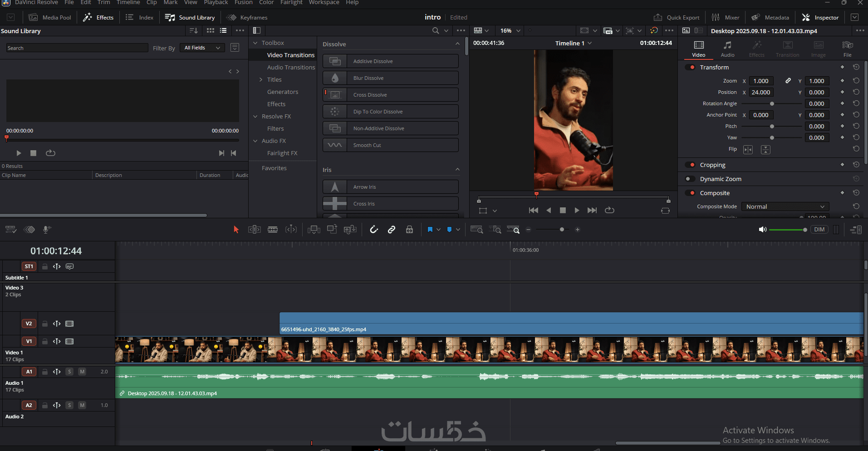Mute output with the speaker icon

click(763, 230)
